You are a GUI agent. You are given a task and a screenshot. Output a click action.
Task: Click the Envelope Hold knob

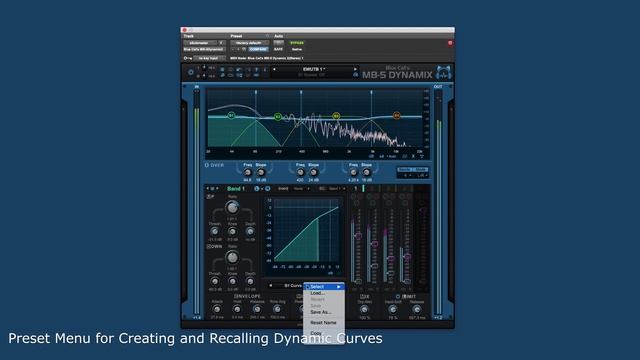[x=237, y=309]
